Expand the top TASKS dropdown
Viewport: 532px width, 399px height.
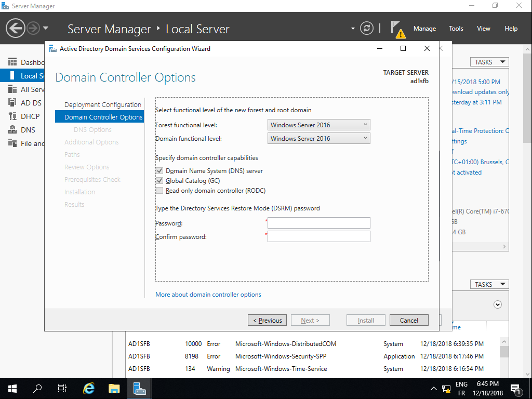[489, 62]
